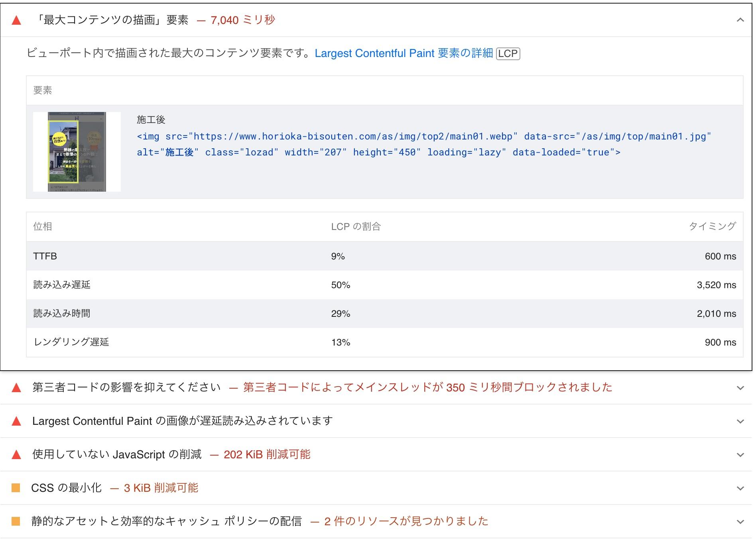Select the TTFB phase row label
756x540 pixels.
(x=45, y=256)
